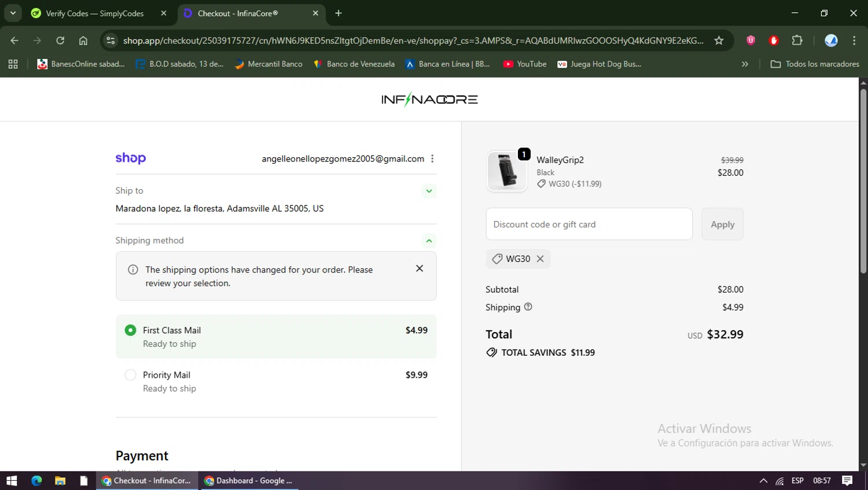Open the network status tray icon

tap(780, 481)
